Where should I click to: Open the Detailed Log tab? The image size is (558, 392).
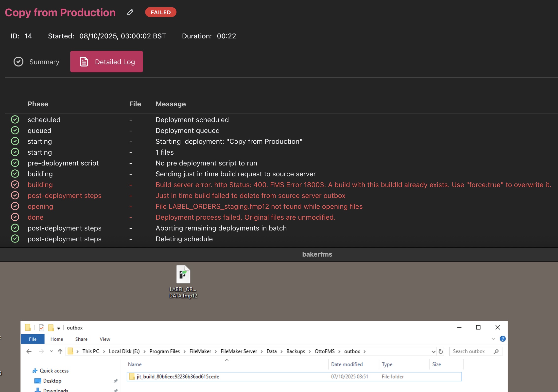(106, 62)
